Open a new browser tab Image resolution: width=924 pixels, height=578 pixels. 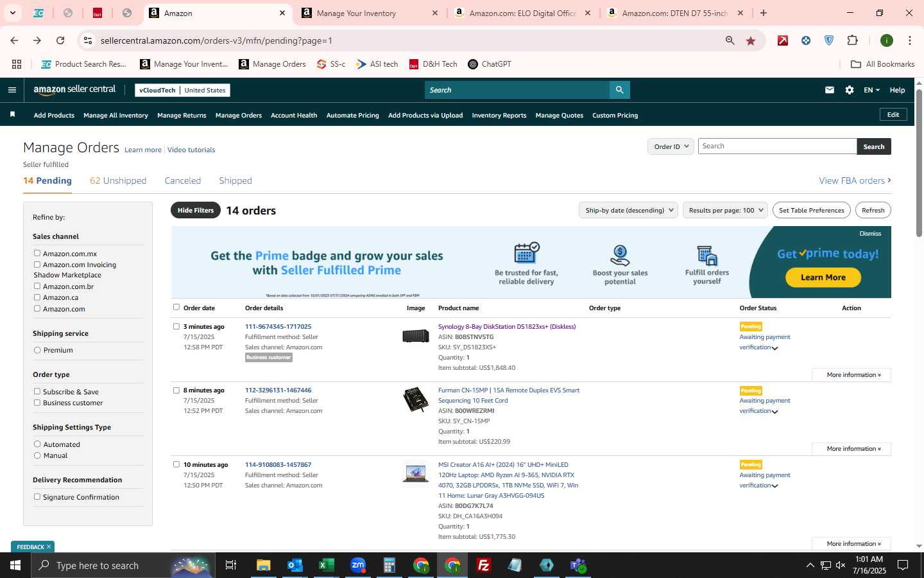click(764, 13)
